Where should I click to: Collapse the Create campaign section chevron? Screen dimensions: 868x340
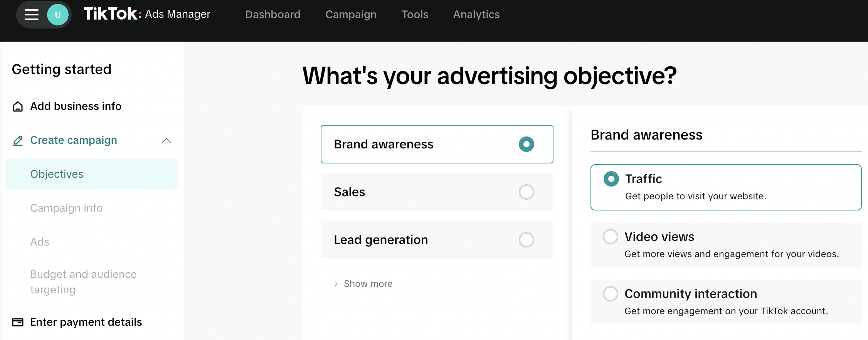pos(167,140)
